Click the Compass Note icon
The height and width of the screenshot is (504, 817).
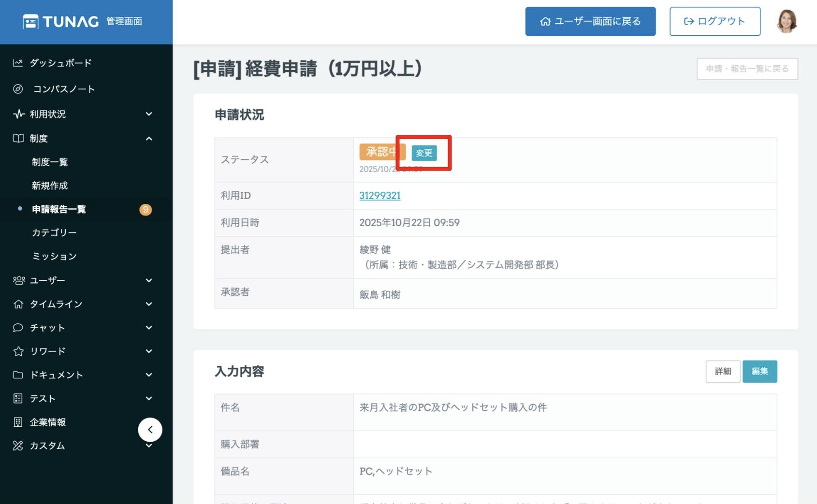(18, 89)
